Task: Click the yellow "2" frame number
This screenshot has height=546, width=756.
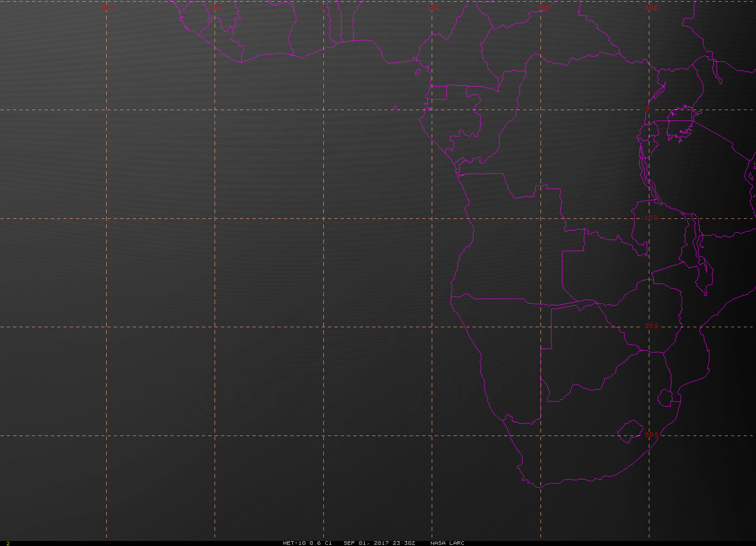Action: tap(8, 543)
